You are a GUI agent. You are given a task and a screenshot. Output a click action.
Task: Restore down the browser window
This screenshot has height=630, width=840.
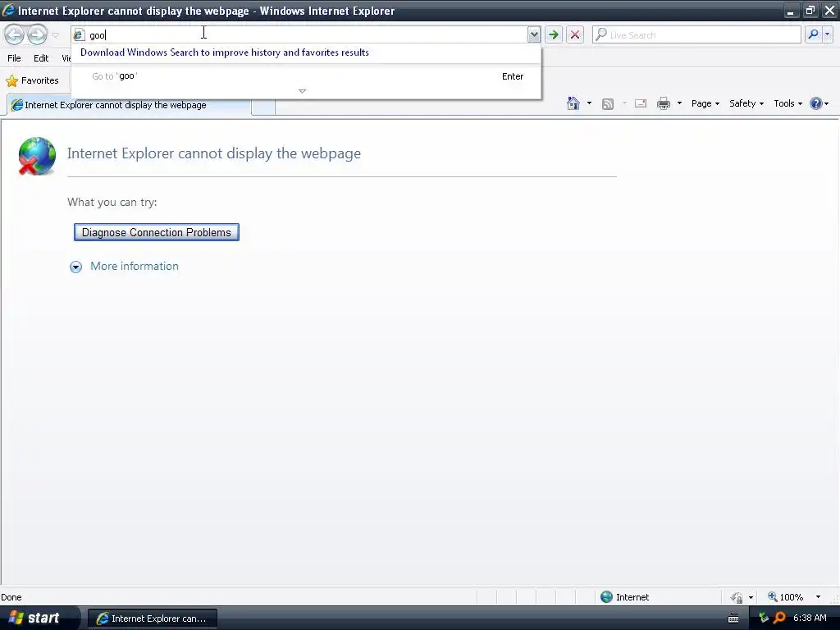(810, 10)
